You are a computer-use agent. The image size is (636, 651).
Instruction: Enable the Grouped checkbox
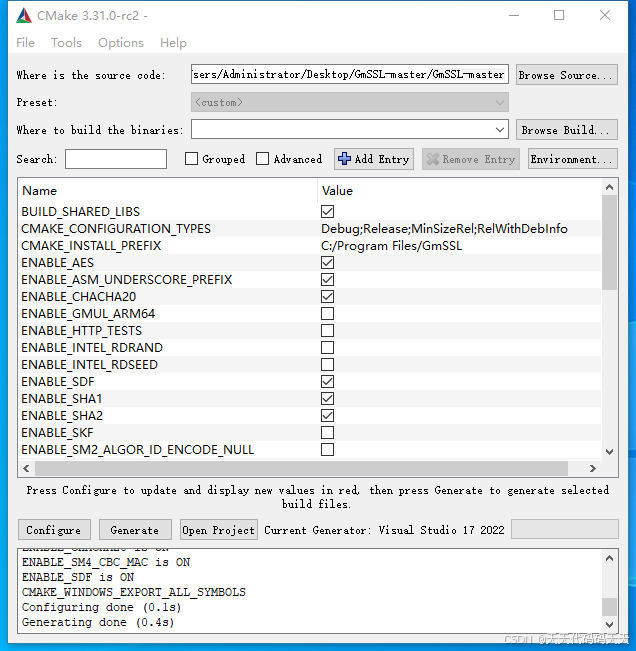(191, 159)
